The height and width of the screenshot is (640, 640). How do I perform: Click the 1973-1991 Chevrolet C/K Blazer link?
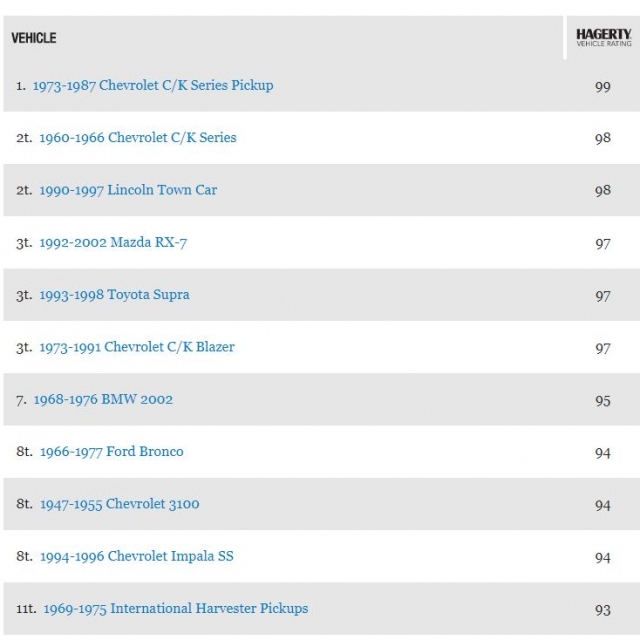point(137,347)
